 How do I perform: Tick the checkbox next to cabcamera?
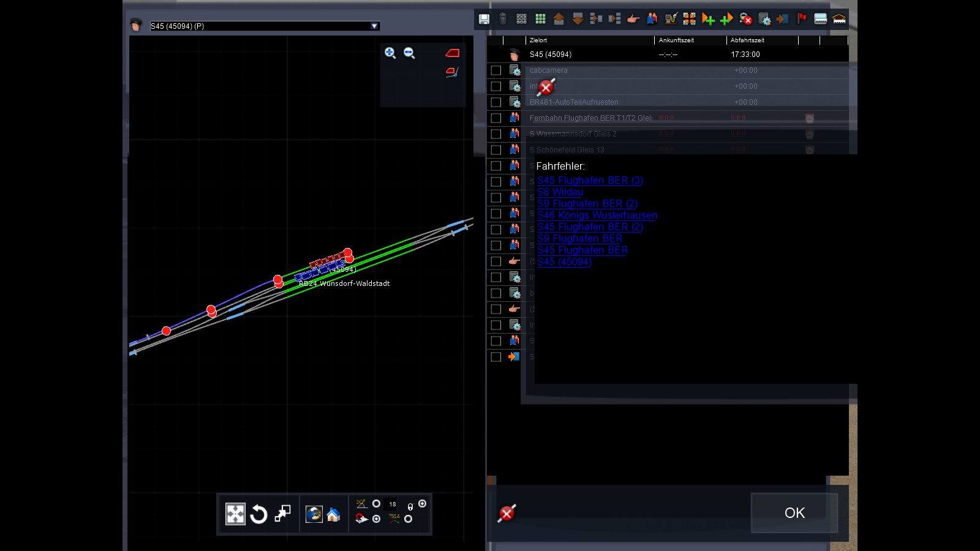496,70
